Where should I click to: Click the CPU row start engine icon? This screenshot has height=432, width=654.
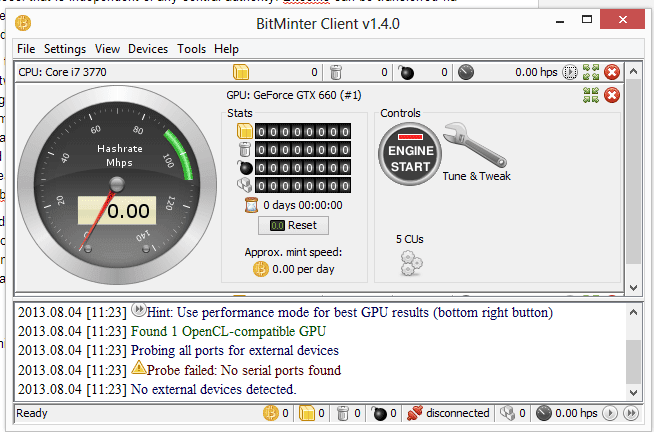click(570, 72)
